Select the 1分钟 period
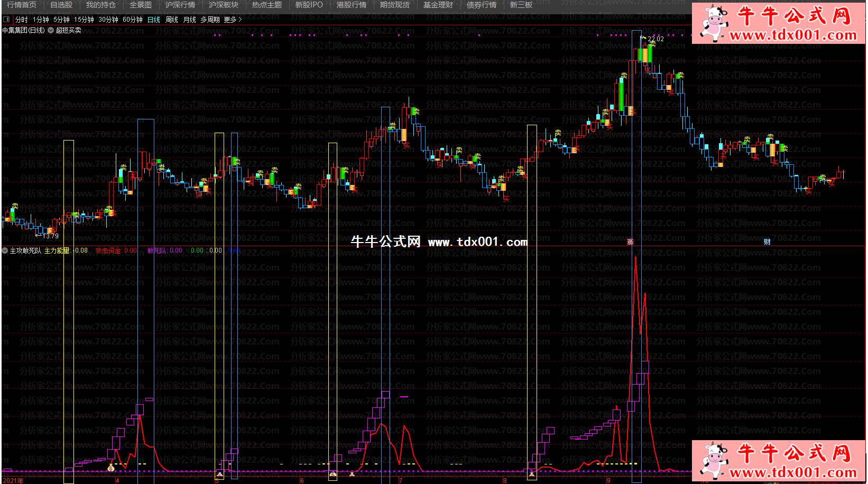The image size is (868, 484). pos(41,20)
